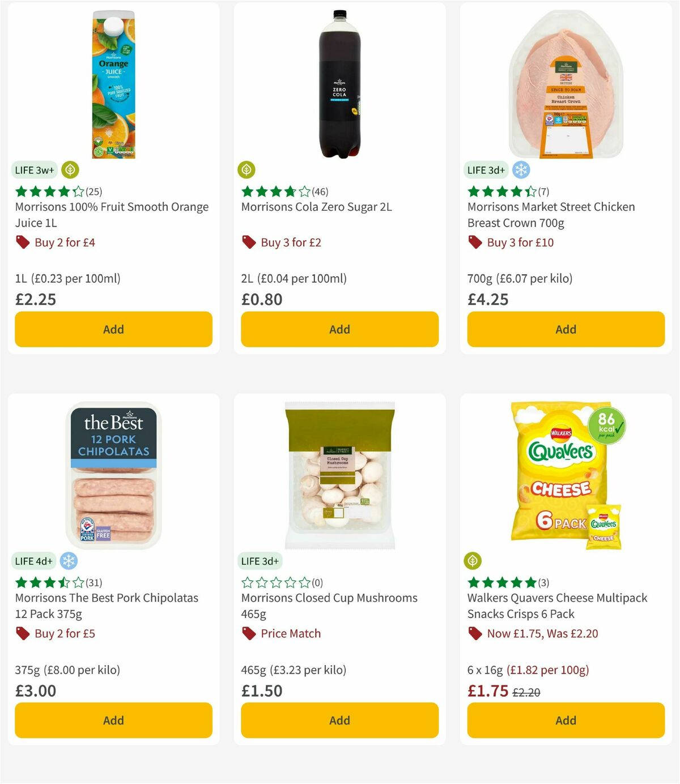
Task: Click the snowflake icon on Pork Chipolatas
Action: click(68, 561)
